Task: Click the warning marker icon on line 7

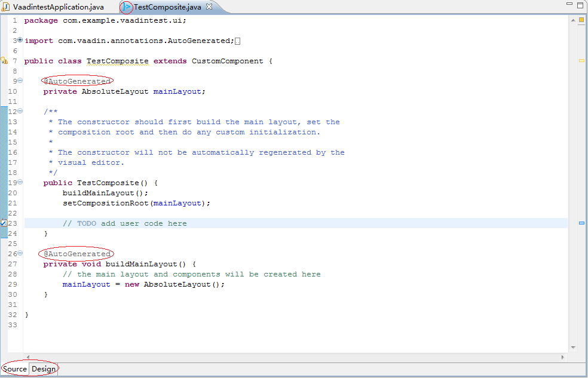Action: (4, 60)
